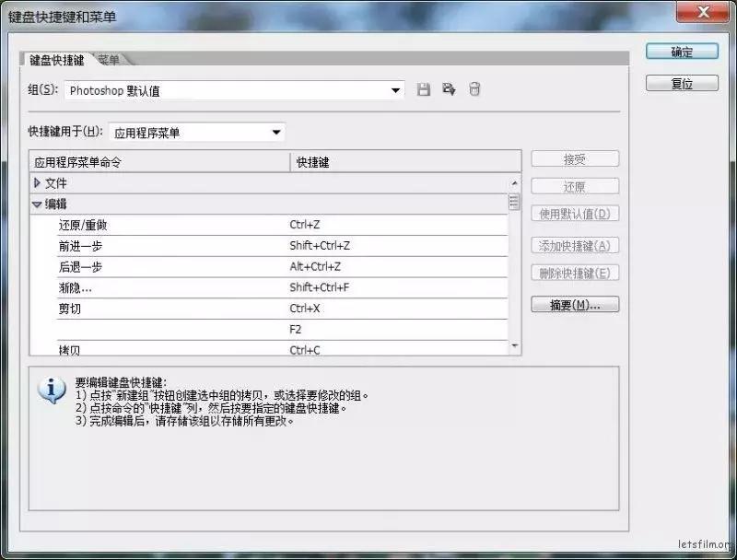Click the 接受 button
The image size is (737, 560).
coord(575,157)
